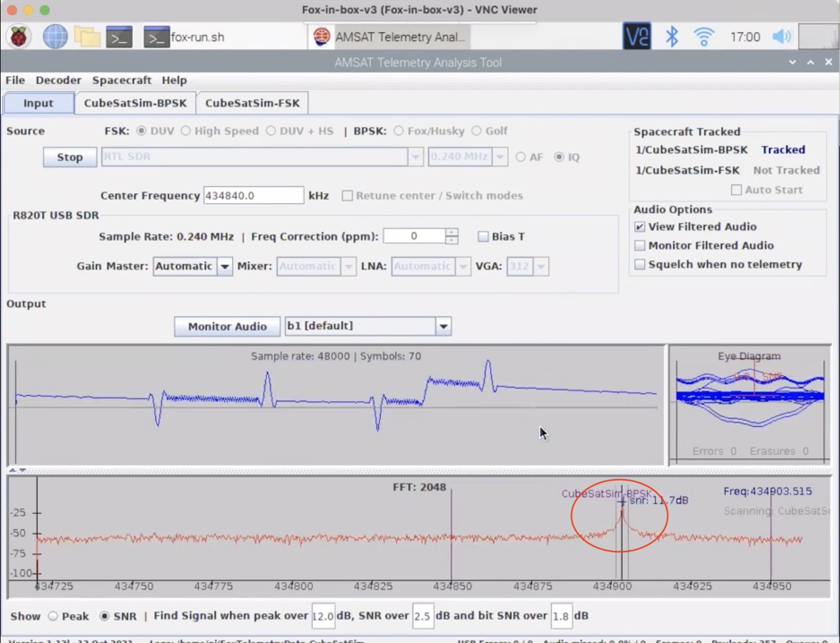Uncheck View Filtered Audio
This screenshot has width=840, height=643.
[x=640, y=227]
